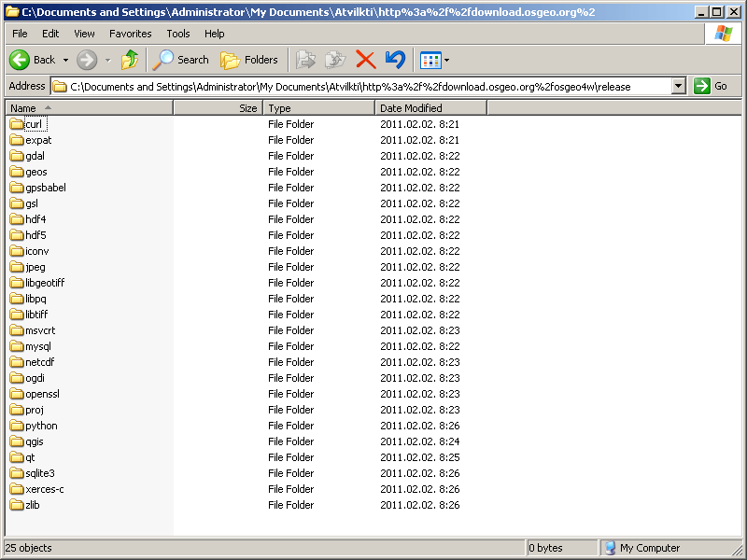Viewport: 747px width, 560px height.
Task: Click the qgis folder name
Action: click(35, 441)
